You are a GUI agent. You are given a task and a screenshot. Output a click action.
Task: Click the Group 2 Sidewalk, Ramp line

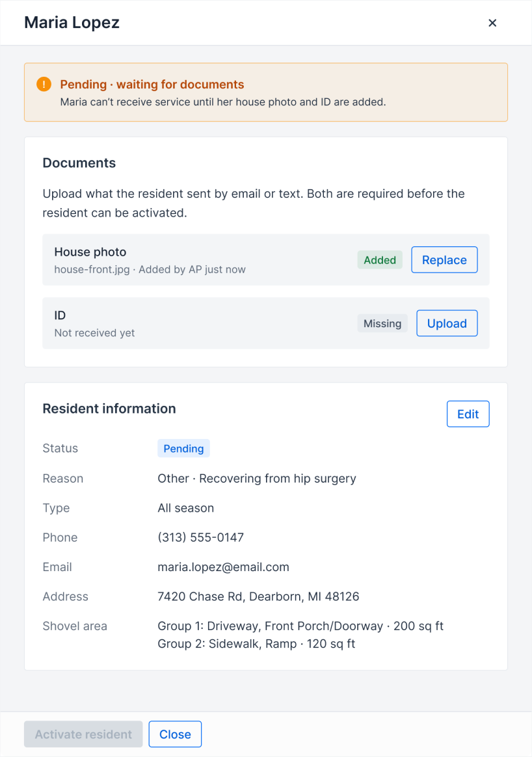[256, 644]
